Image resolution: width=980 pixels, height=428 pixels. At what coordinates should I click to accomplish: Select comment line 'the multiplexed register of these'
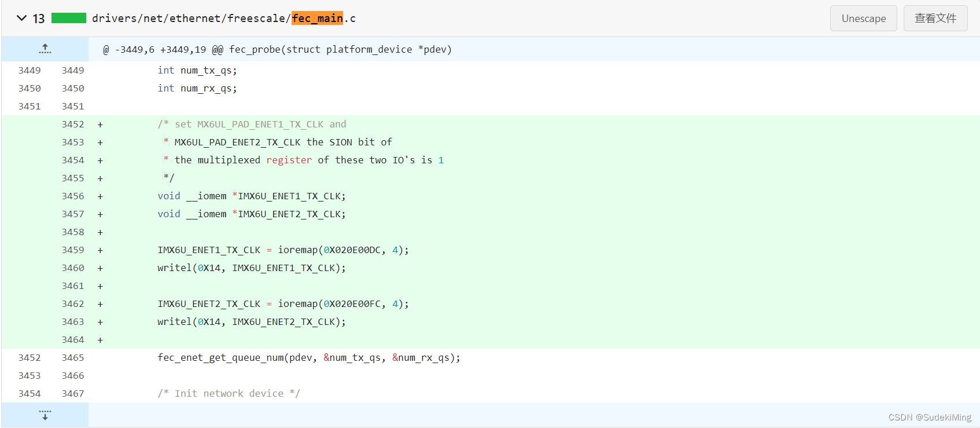303,160
